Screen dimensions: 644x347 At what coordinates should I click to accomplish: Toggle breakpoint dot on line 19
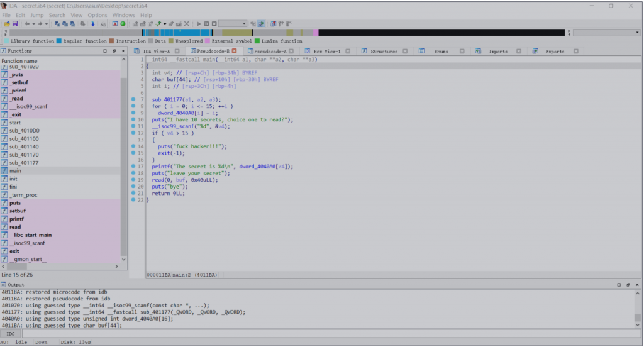[x=133, y=179]
